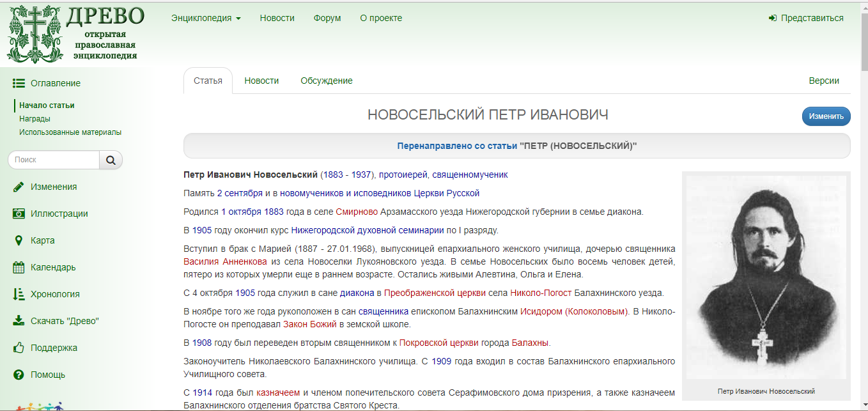Jump to the Награды section
Screen dimensions: 868x411
(35, 119)
